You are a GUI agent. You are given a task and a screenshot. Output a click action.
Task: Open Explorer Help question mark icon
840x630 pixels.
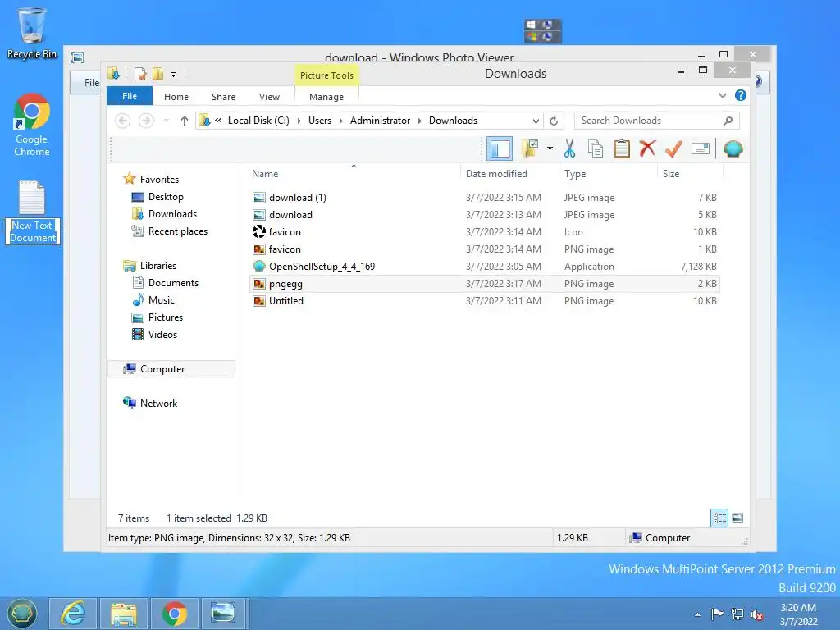(x=741, y=95)
